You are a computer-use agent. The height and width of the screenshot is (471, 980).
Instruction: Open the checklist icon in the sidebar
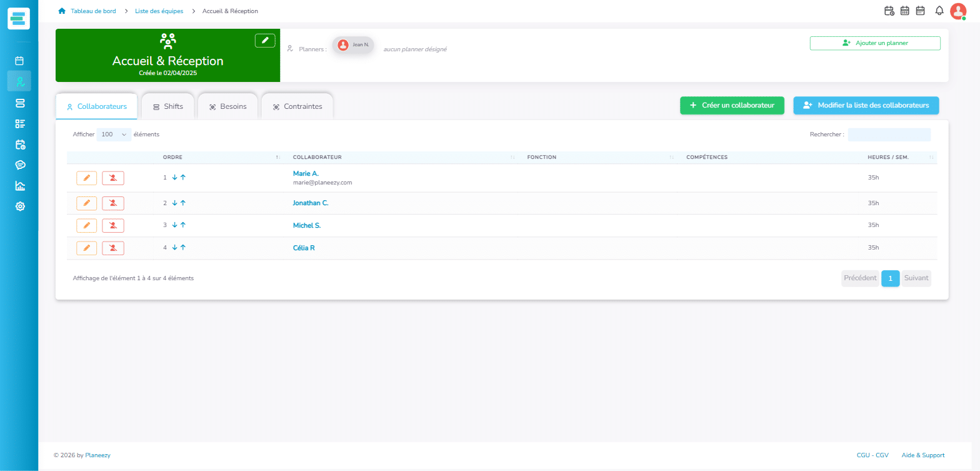pos(19,123)
